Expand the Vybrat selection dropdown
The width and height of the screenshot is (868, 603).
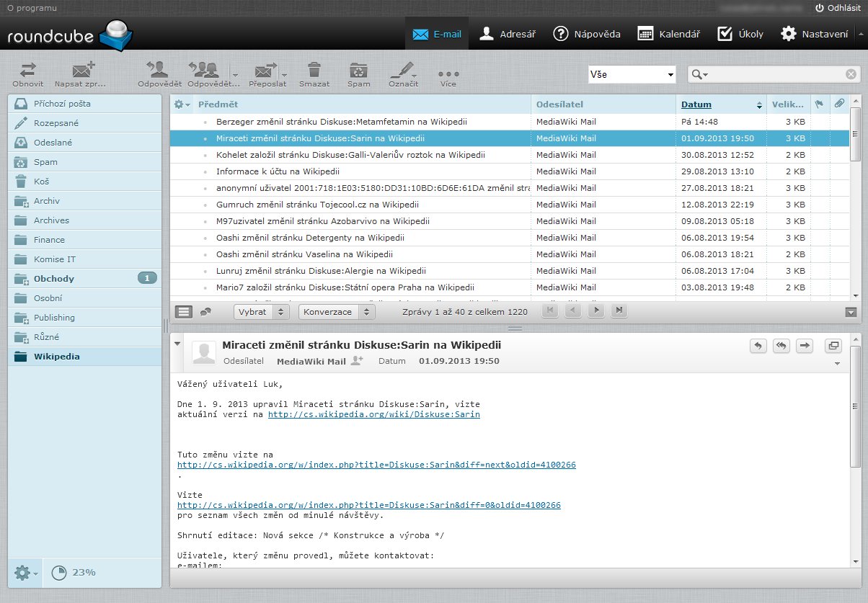(261, 312)
